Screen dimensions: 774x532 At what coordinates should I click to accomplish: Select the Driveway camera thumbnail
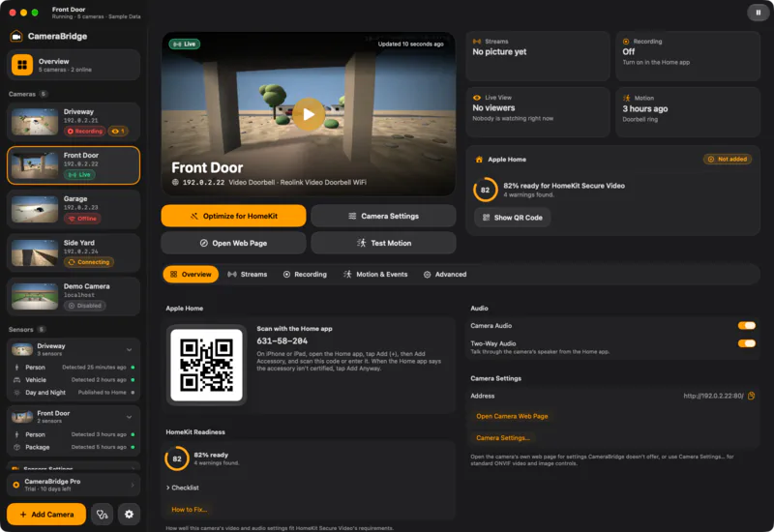click(35, 122)
